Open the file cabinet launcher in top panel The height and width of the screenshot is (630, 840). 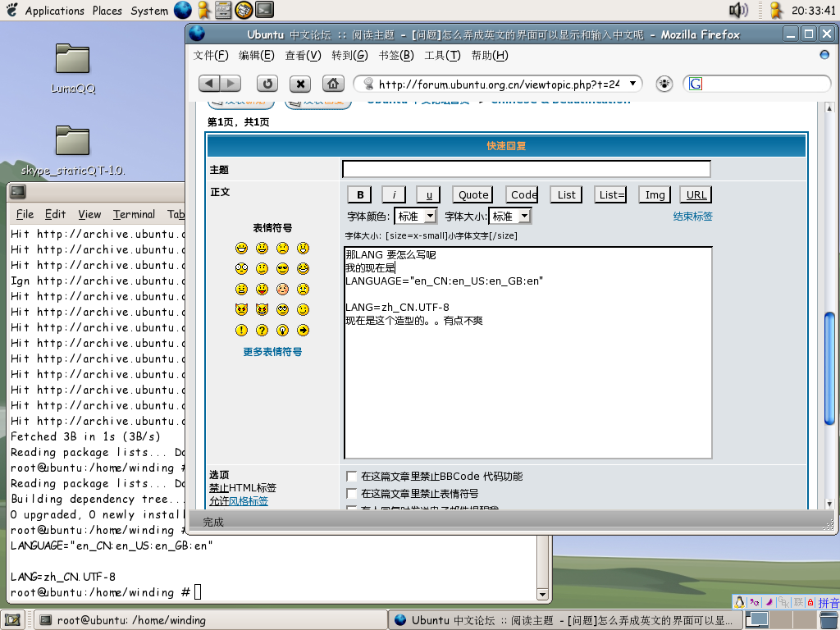coord(223,10)
